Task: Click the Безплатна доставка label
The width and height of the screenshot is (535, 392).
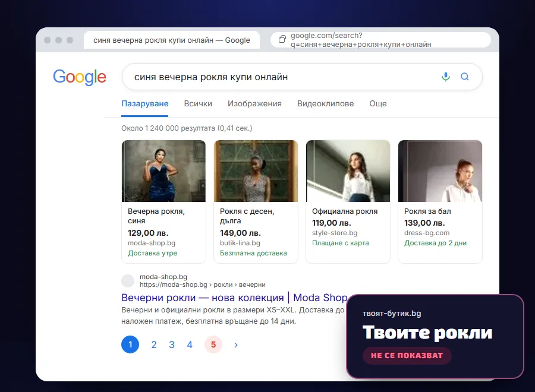Action: click(x=253, y=253)
